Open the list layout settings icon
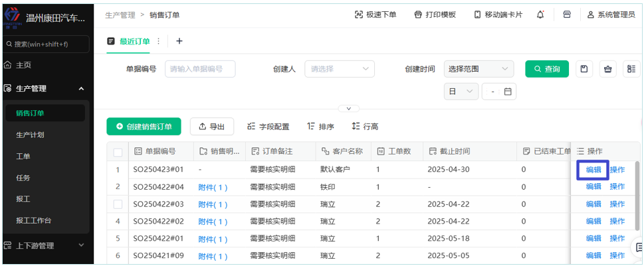The width and height of the screenshot is (644, 268). click(x=631, y=69)
